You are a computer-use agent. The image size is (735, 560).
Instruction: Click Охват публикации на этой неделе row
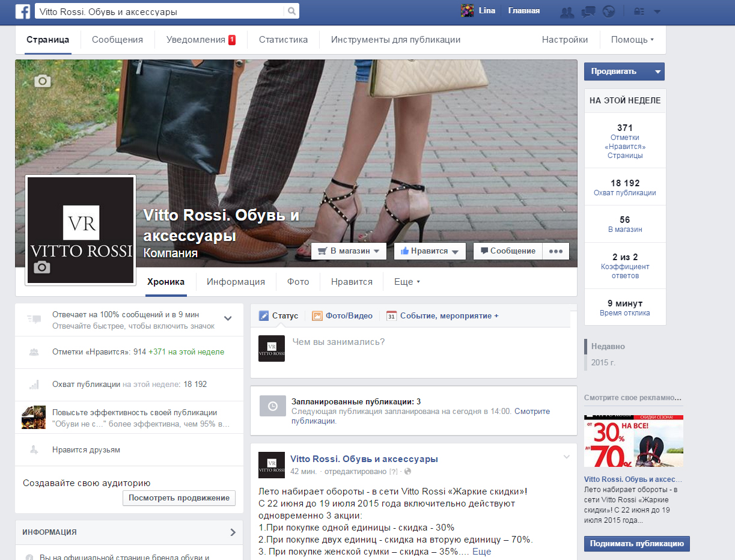(129, 385)
